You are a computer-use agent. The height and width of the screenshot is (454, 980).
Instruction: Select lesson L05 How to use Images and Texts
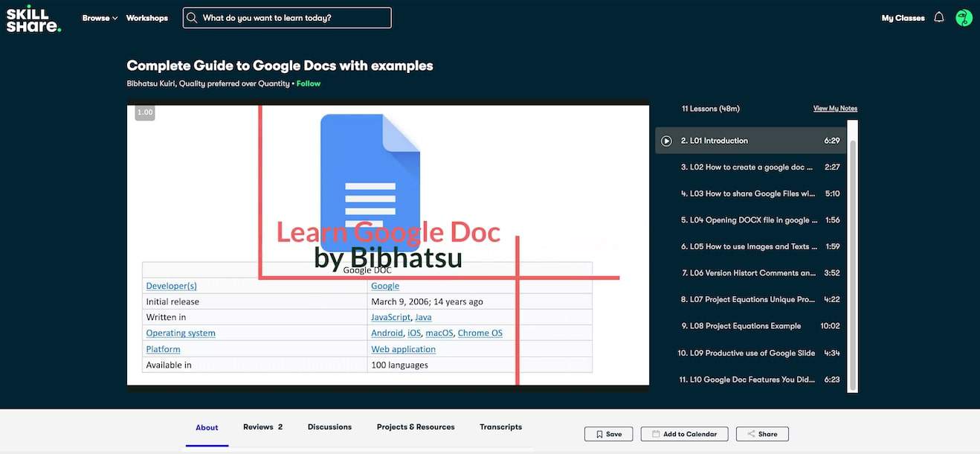750,246
